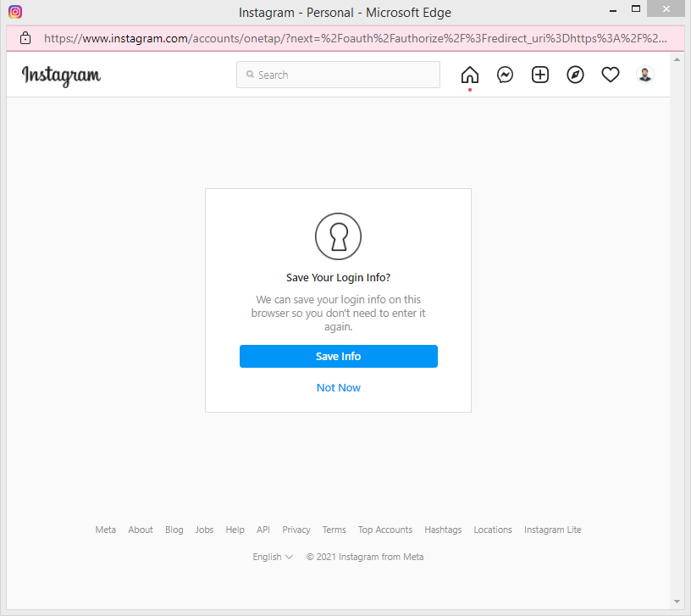Open Hashtags footer link

point(443,530)
